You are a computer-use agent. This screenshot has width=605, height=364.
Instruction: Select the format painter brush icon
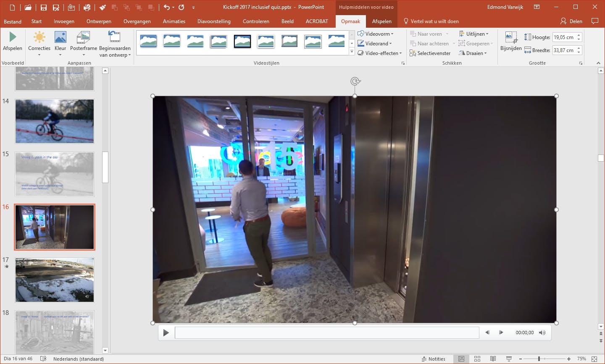[x=103, y=7]
